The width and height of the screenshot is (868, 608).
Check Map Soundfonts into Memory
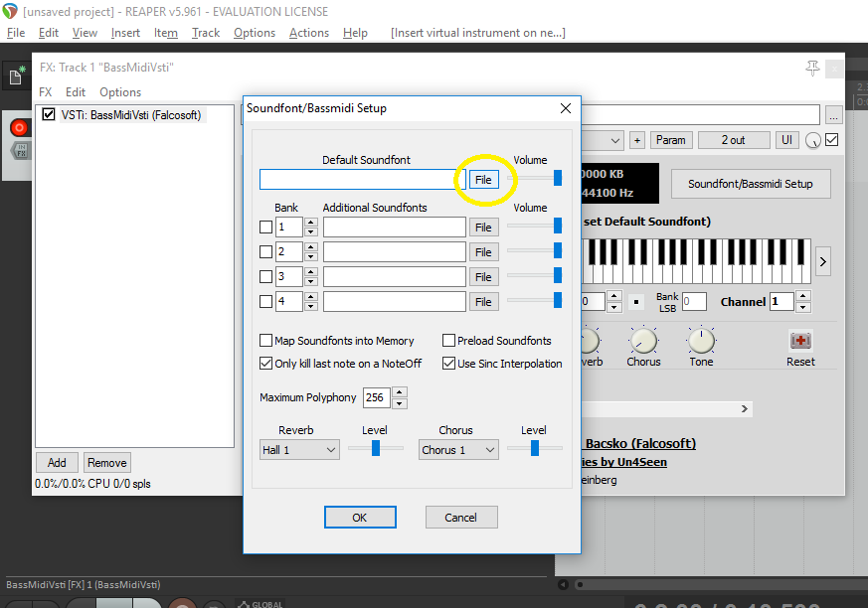click(x=265, y=340)
